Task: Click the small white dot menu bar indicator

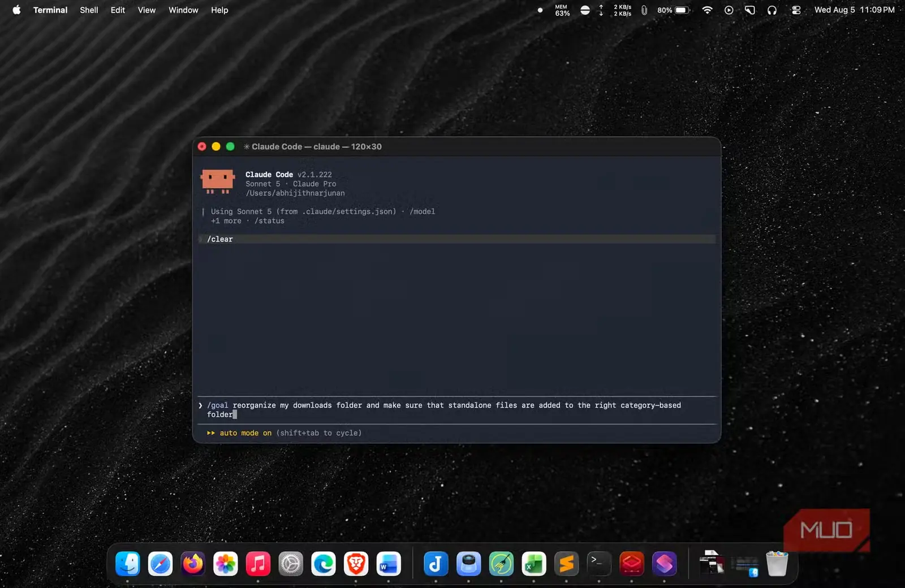Action: (x=540, y=10)
